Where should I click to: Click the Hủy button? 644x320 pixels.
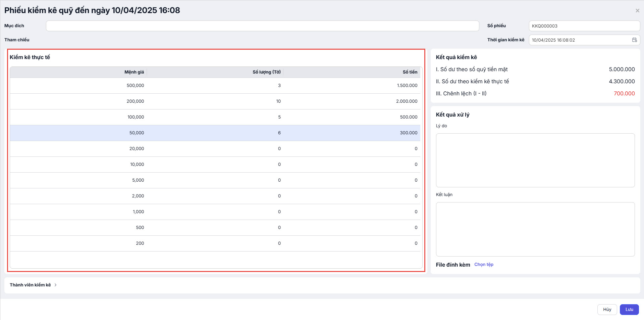tap(607, 309)
